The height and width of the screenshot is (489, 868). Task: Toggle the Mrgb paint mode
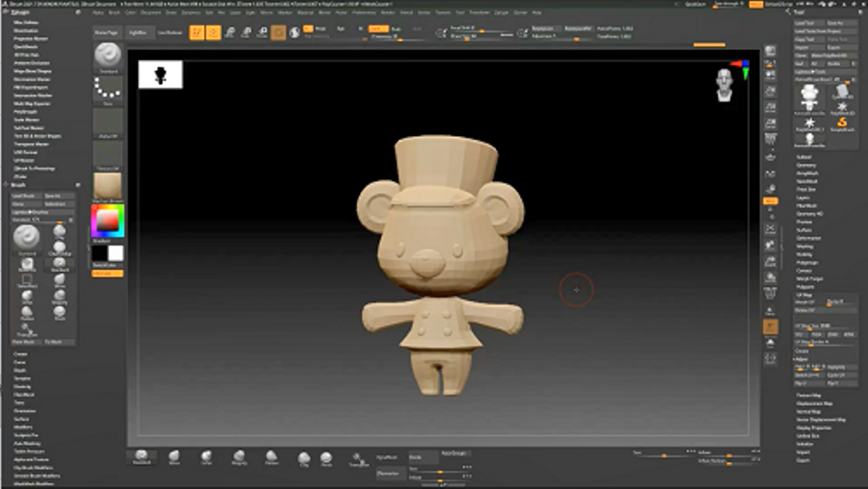click(308, 28)
